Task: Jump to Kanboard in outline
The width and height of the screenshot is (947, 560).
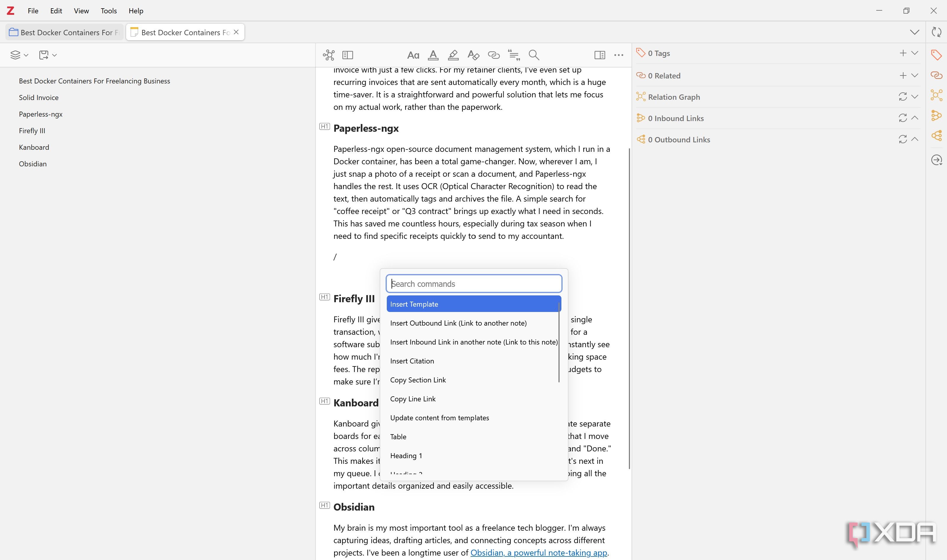Action: click(x=34, y=147)
